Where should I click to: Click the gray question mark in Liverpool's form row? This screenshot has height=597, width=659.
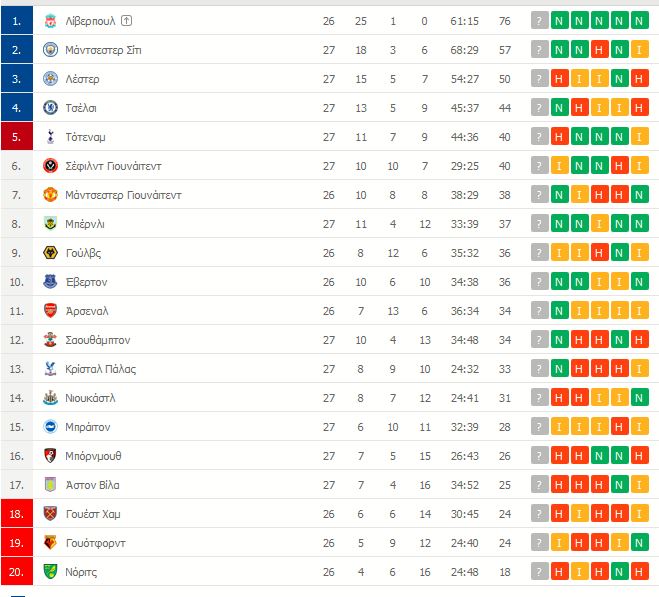540,21
